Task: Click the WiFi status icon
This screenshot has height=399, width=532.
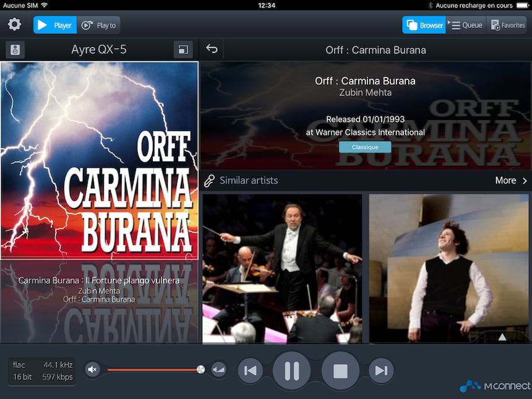Action: (44, 5)
